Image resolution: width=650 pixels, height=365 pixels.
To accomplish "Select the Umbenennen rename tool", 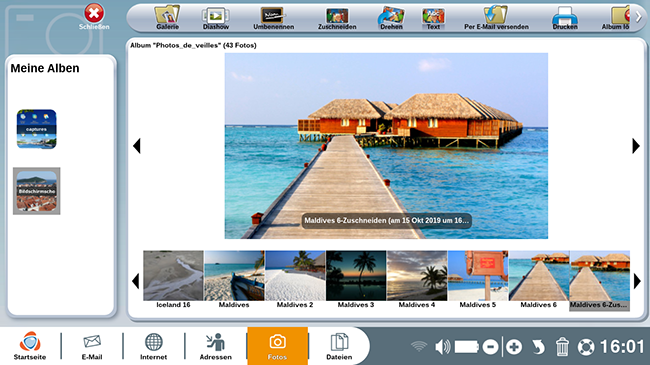I will coord(274,17).
